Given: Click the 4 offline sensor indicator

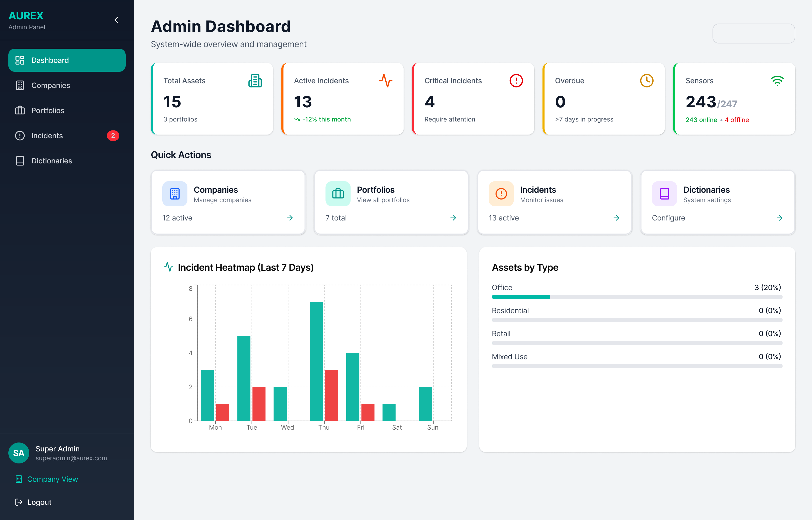Looking at the screenshot, I should tap(737, 120).
